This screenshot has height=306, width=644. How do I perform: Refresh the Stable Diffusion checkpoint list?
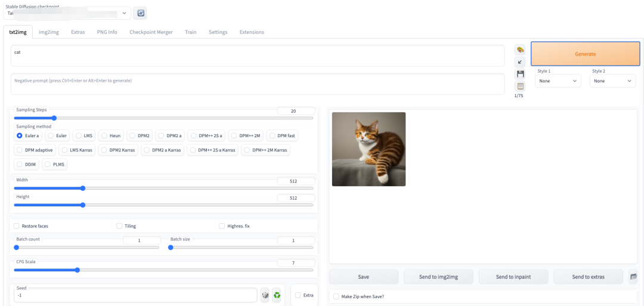[140, 13]
